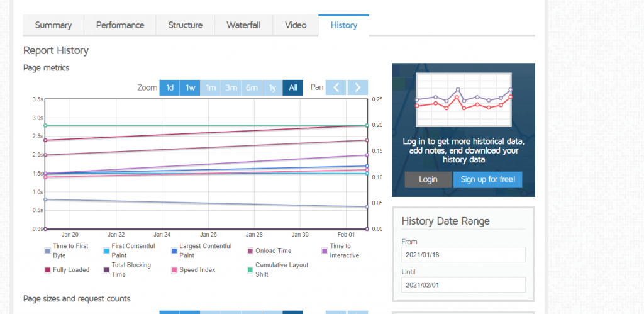Set chart zoom to 1d
Viewport: 644px width, 314px height.
(x=170, y=87)
